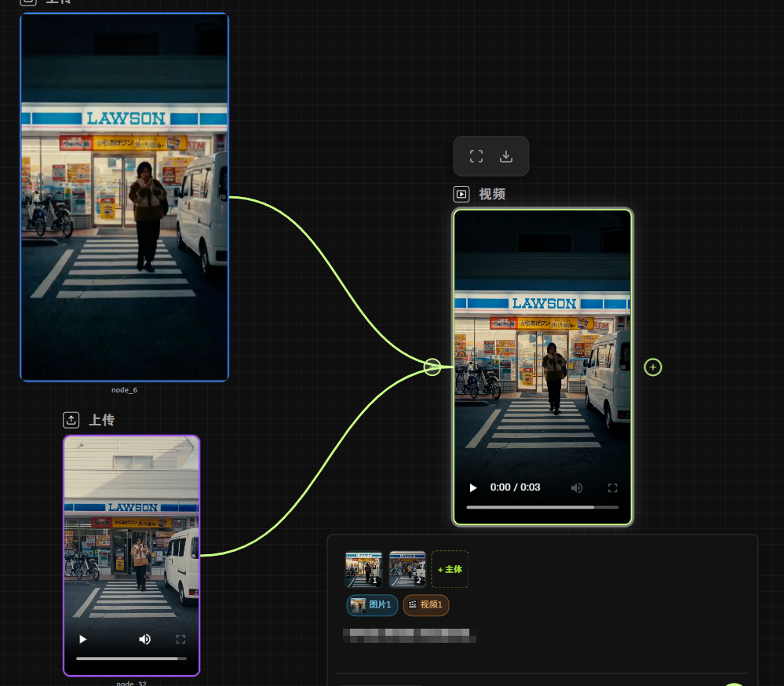Mute the uploaded node_32 video

145,639
